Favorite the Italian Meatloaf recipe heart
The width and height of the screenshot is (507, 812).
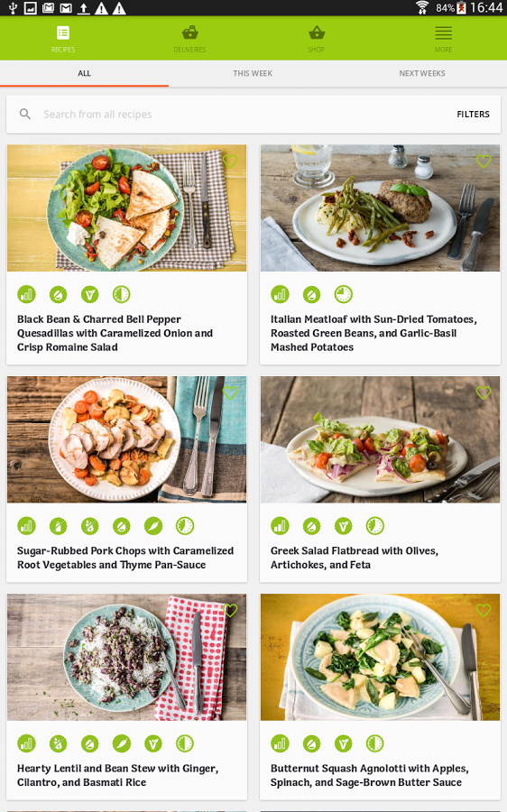[x=484, y=161]
